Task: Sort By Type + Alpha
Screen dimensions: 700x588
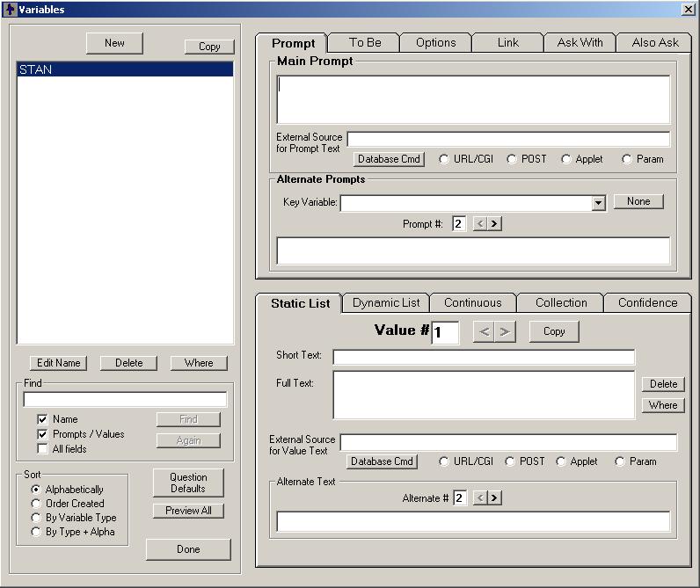Action: [36, 532]
